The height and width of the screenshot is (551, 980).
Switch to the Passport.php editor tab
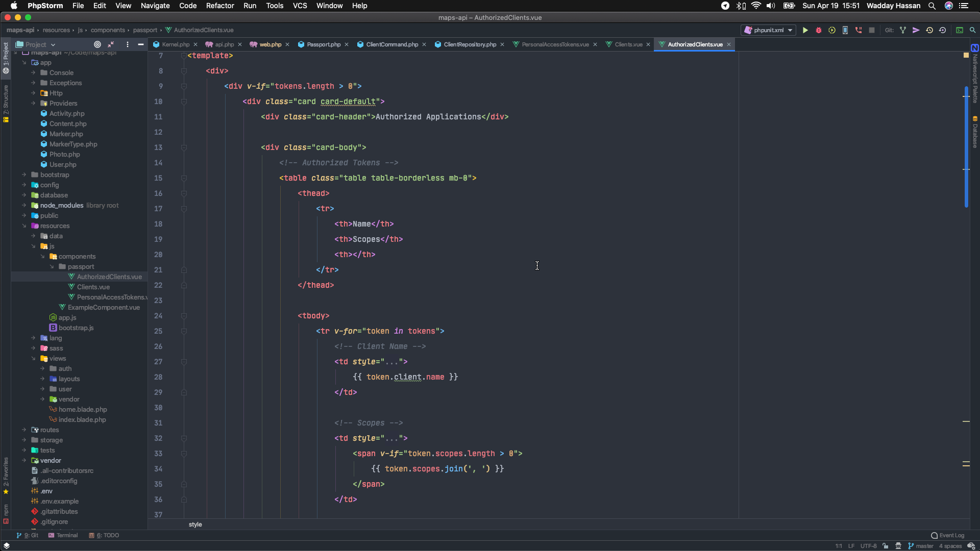point(323,45)
